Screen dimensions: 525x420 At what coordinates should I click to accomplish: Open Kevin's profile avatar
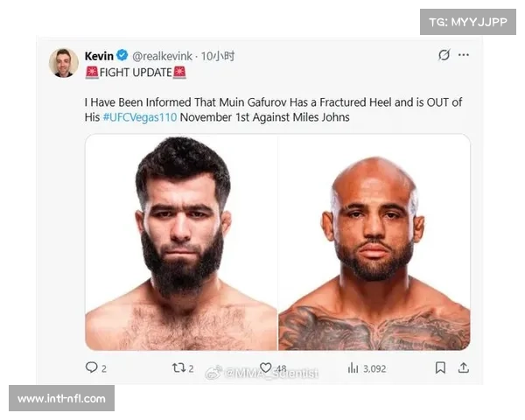coord(64,63)
